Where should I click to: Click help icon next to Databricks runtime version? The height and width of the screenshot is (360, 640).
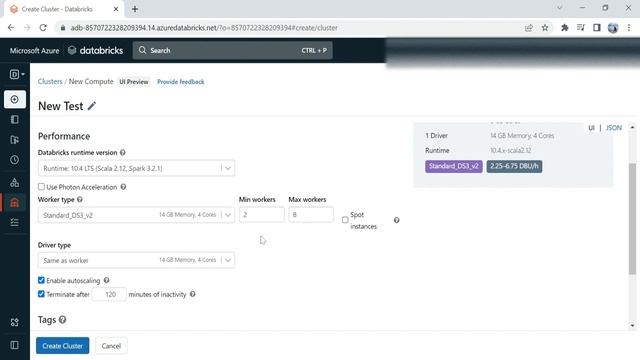tap(122, 152)
